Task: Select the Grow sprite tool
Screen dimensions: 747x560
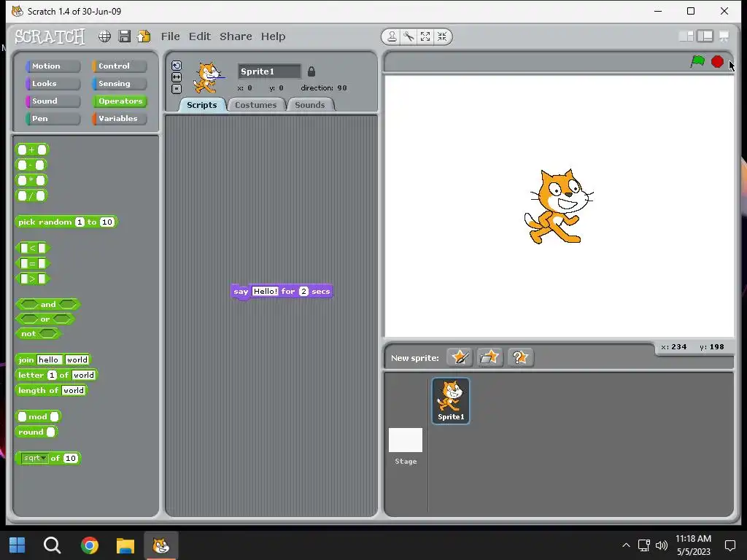Action: (425, 36)
